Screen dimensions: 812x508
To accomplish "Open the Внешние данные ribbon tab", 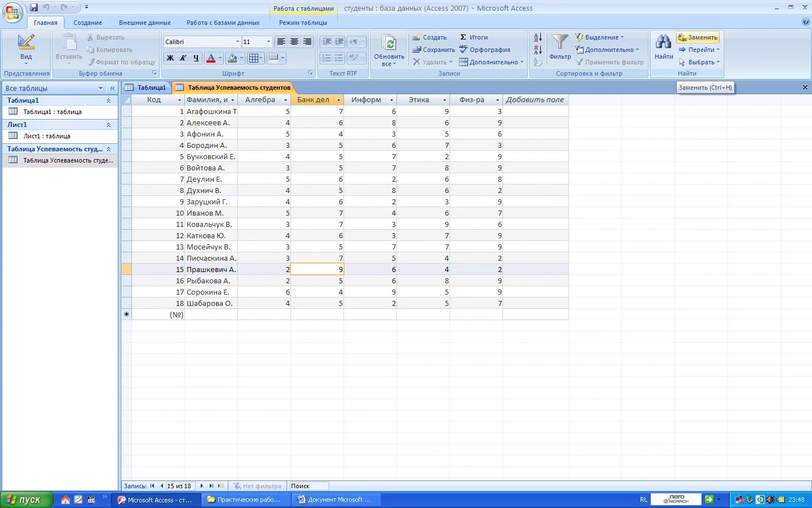I will pos(144,23).
